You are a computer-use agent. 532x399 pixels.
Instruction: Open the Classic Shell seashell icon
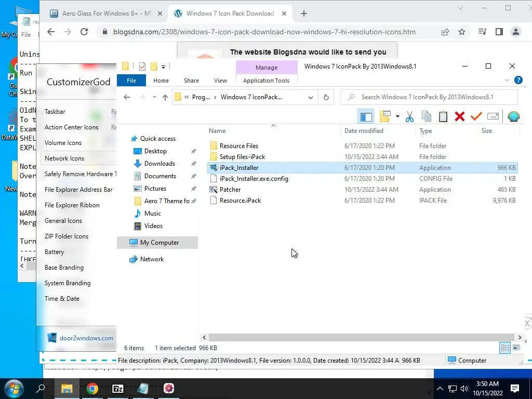(513, 116)
